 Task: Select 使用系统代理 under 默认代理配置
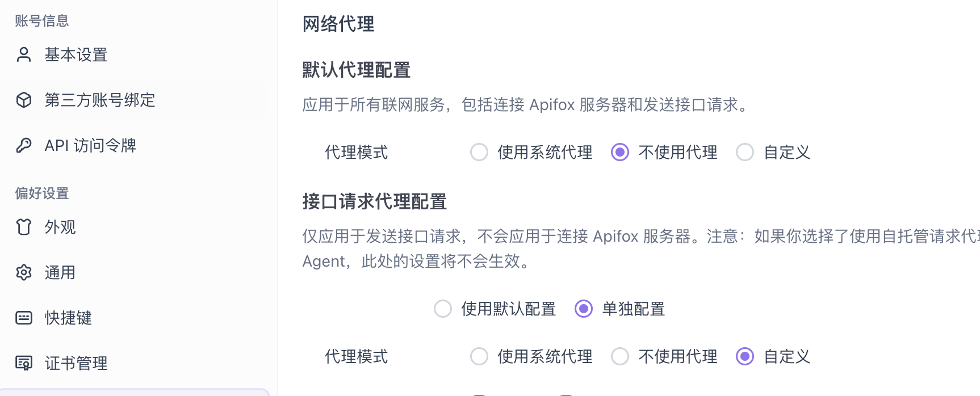click(479, 152)
